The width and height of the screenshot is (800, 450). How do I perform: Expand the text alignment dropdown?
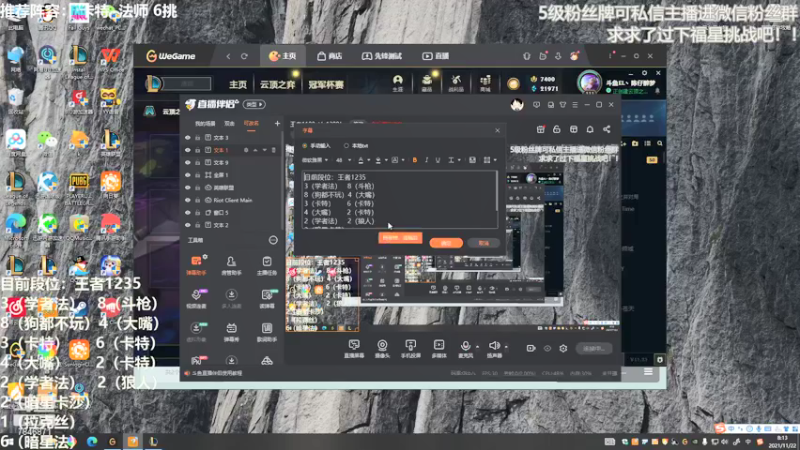pos(454,160)
